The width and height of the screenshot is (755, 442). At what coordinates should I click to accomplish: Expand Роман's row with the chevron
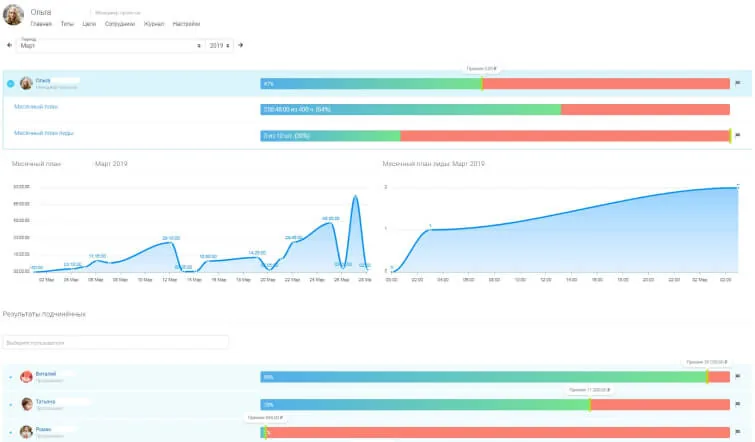pyautogui.click(x=11, y=432)
